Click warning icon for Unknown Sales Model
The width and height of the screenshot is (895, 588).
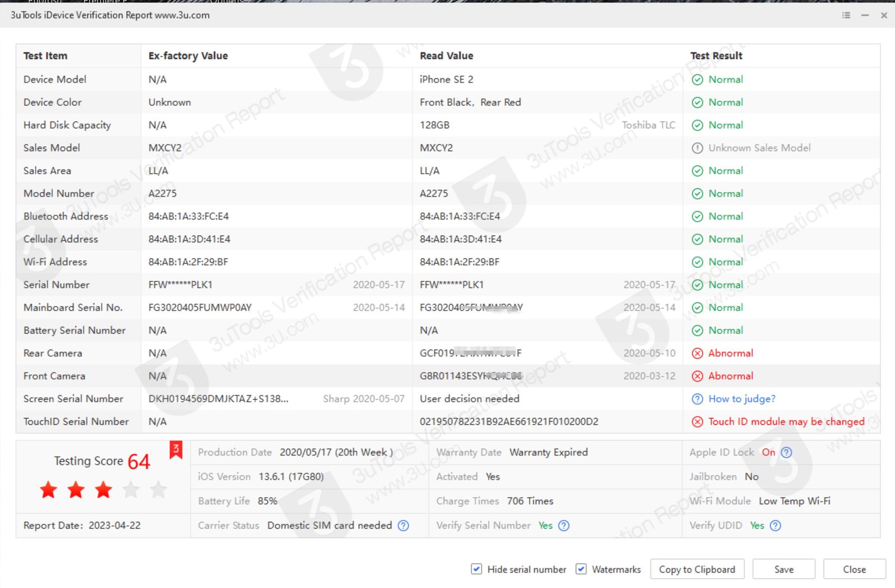(697, 148)
